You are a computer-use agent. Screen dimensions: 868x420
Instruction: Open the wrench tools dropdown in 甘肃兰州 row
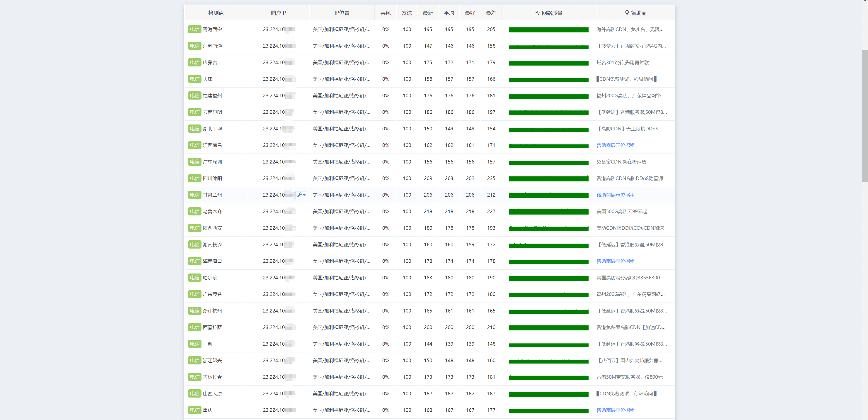point(301,195)
